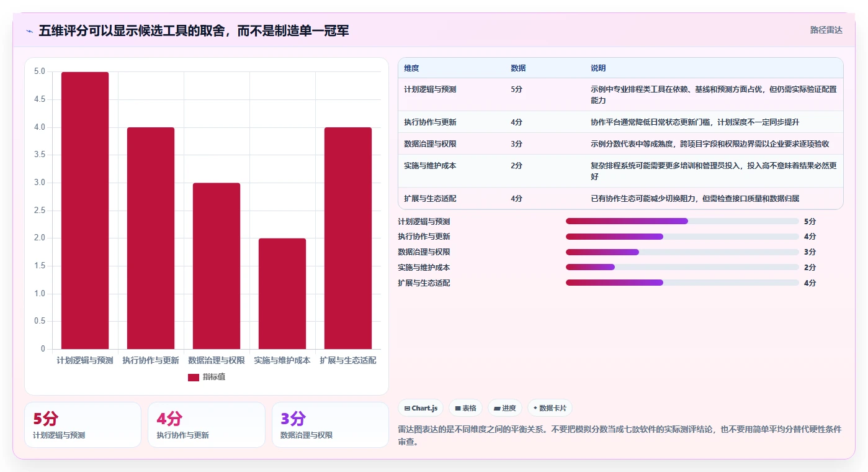Screen dimensions: 868x472
Task: Select the 表格 chip
Action: tap(465, 408)
